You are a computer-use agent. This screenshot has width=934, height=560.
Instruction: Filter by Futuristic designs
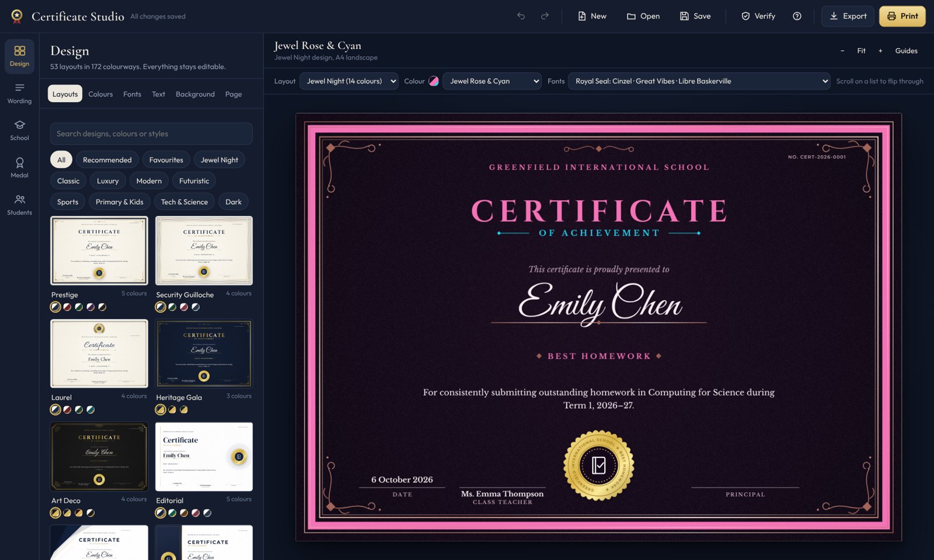coord(194,181)
